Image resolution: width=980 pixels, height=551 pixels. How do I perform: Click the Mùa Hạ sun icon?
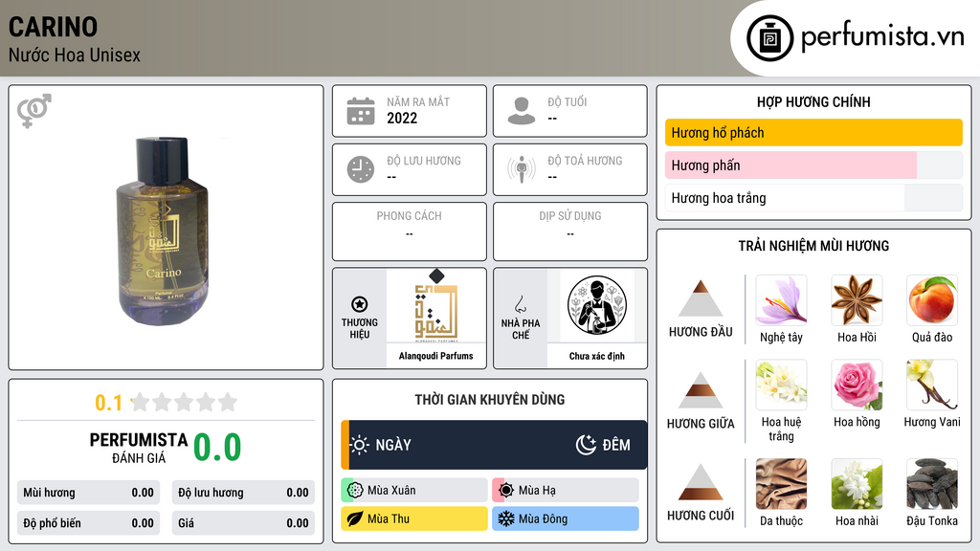(x=506, y=491)
